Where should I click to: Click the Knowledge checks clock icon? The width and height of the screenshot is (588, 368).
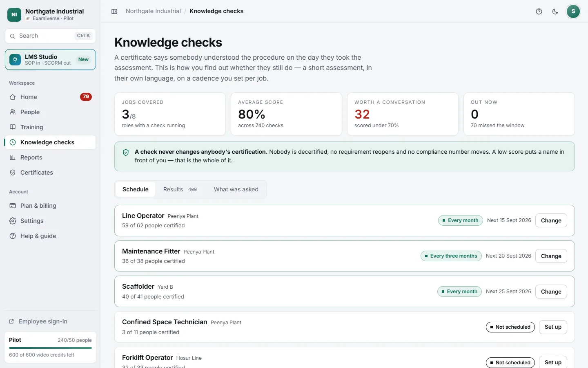click(x=13, y=142)
